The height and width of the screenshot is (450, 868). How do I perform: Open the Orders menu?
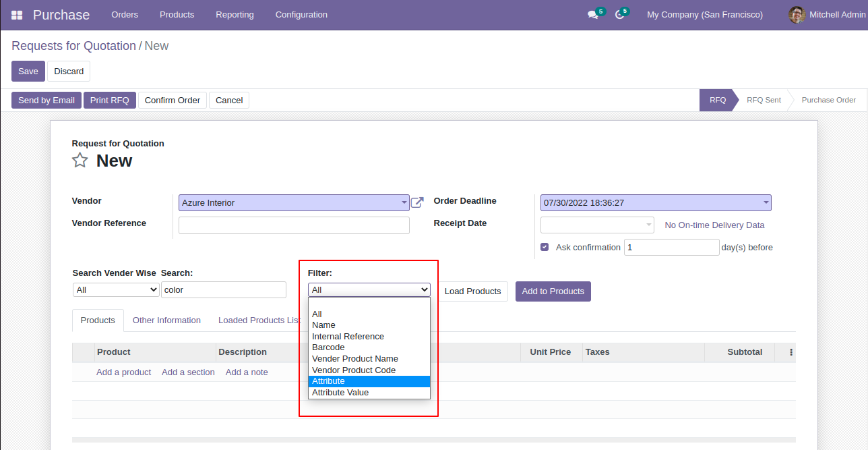click(x=125, y=15)
